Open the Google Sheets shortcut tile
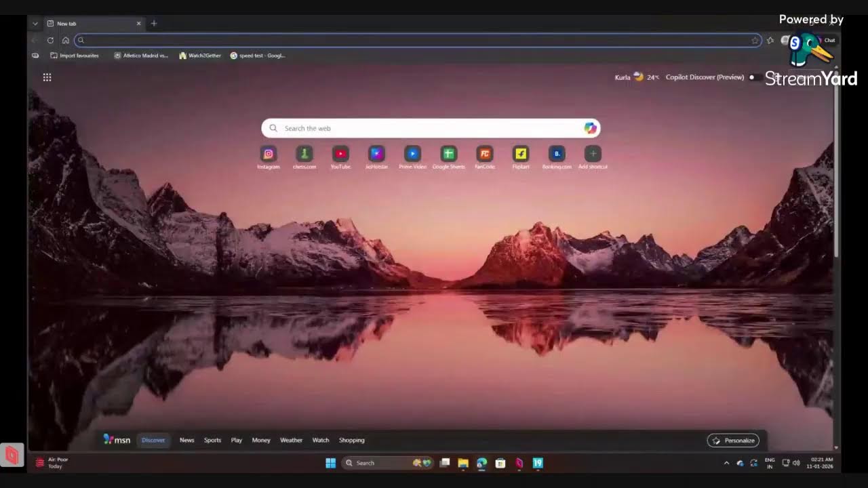868x488 pixels. tap(448, 154)
